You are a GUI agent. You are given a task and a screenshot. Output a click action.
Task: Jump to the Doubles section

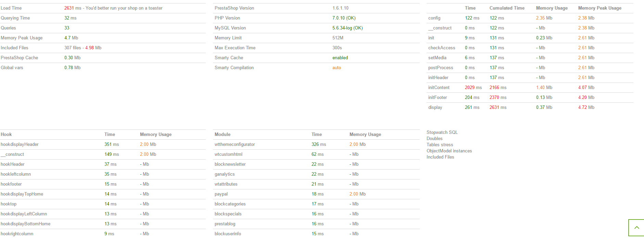coord(434,139)
